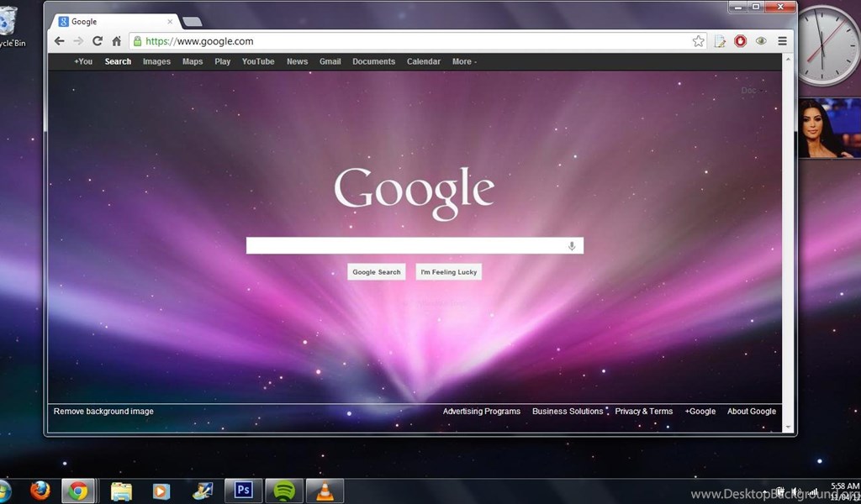Click the microphone voice search icon
861x504 pixels.
[572, 246]
